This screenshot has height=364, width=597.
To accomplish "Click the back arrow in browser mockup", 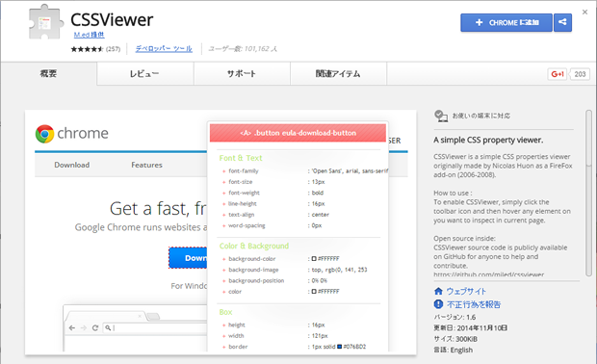I will coord(72,327).
